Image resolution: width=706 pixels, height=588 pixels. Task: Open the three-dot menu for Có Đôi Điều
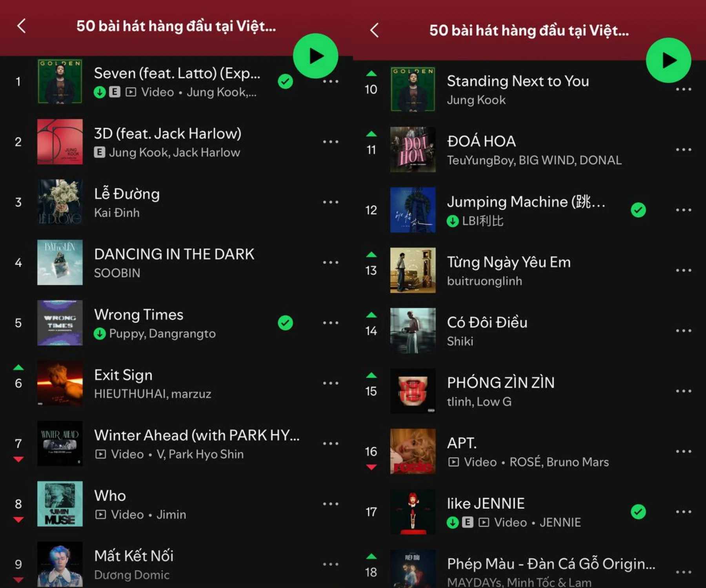point(684,330)
